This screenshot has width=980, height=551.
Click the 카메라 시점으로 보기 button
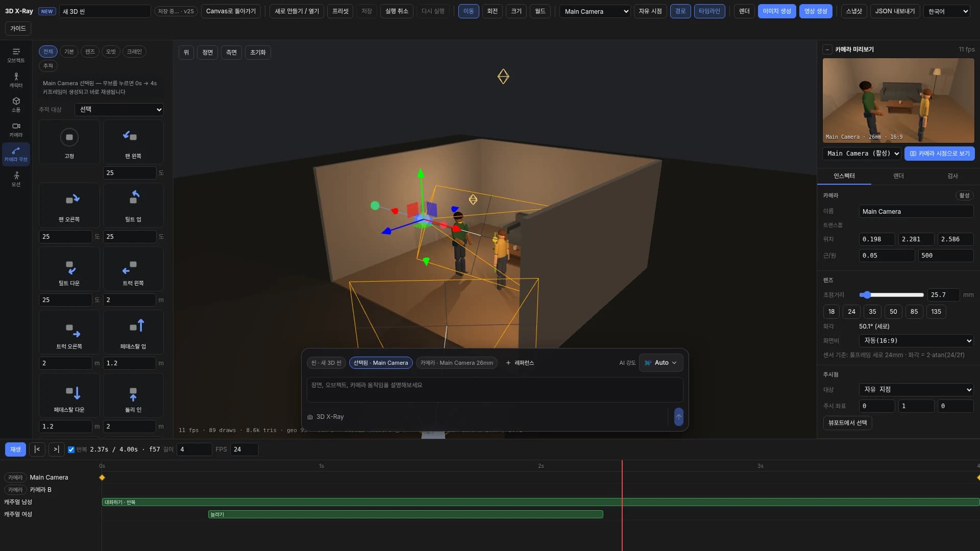(940, 154)
